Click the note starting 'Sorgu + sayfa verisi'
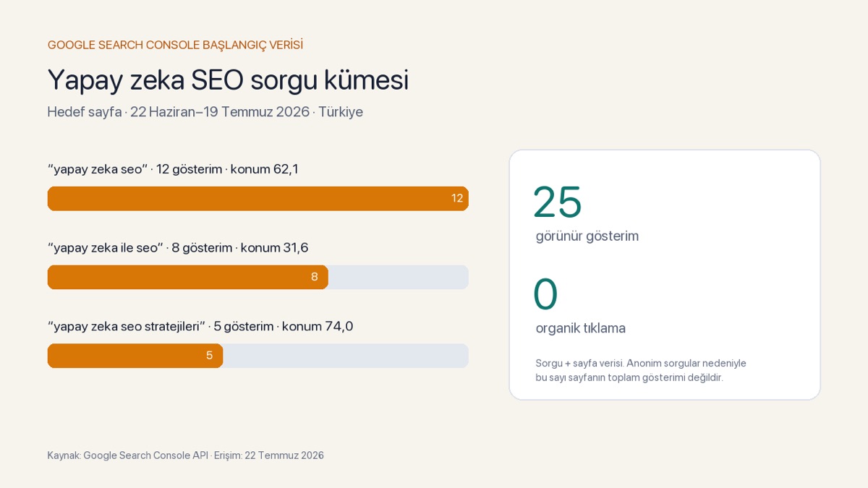This screenshot has height=488, width=868. [641, 370]
